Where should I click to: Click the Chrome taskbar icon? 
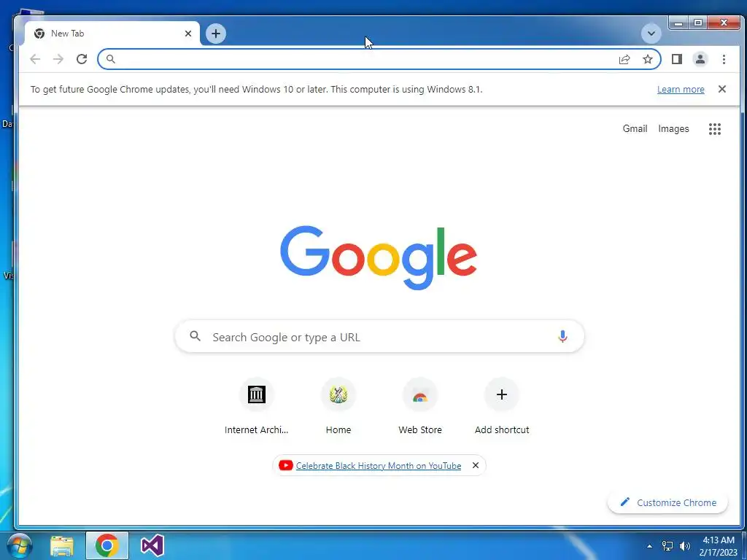tap(107, 545)
